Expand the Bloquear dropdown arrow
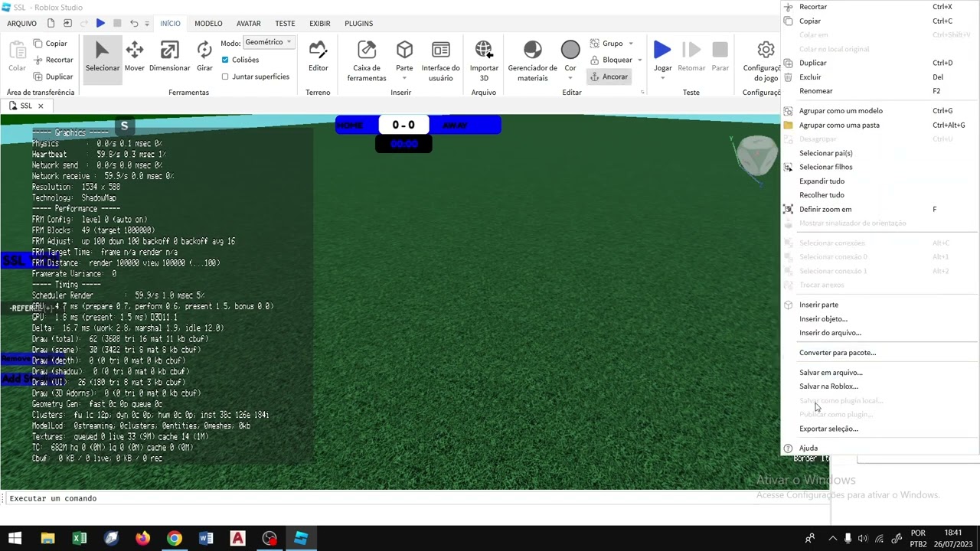The width and height of the screenshot is (980, 551). pyautogui.click(x=639, y=60)
